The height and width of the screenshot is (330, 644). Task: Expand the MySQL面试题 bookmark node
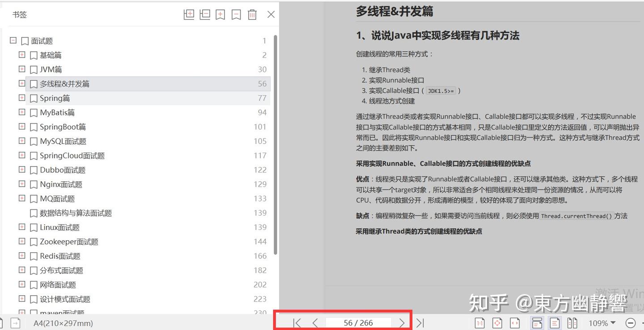[22, 141]
